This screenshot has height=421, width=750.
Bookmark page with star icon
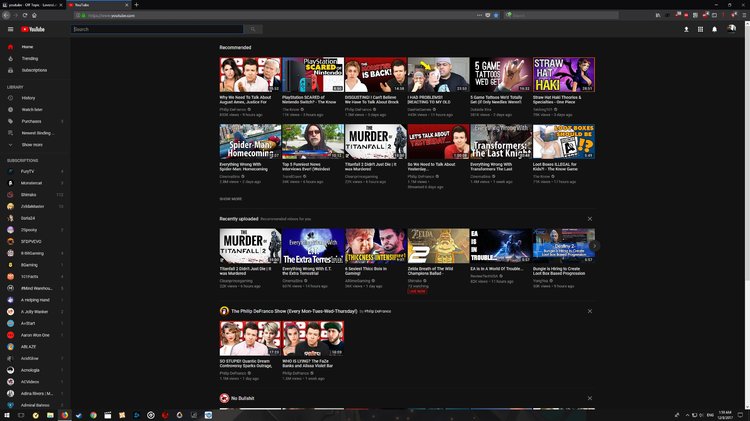coord(496,15)
